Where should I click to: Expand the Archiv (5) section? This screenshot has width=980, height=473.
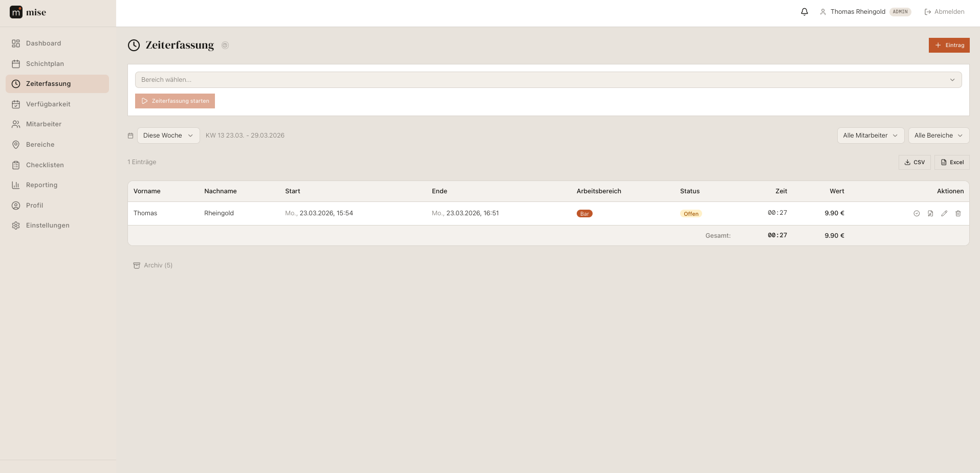153,265
